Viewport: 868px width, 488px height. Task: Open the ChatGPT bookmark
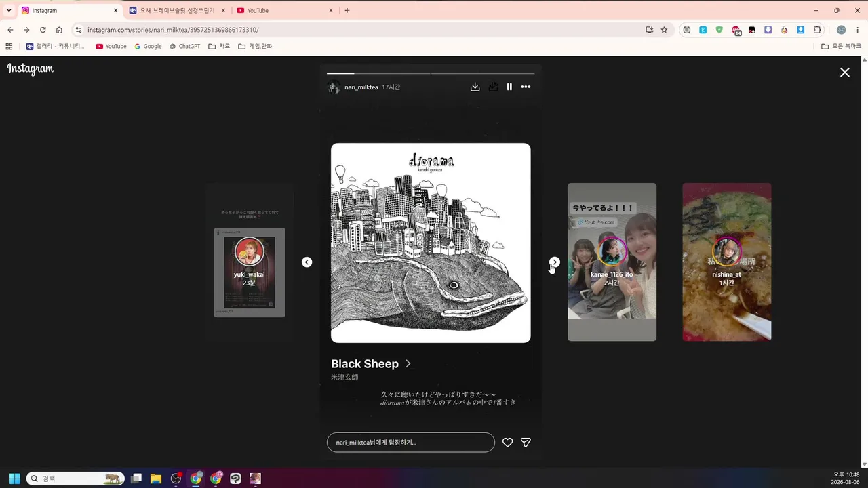click(x=185, y=46)
